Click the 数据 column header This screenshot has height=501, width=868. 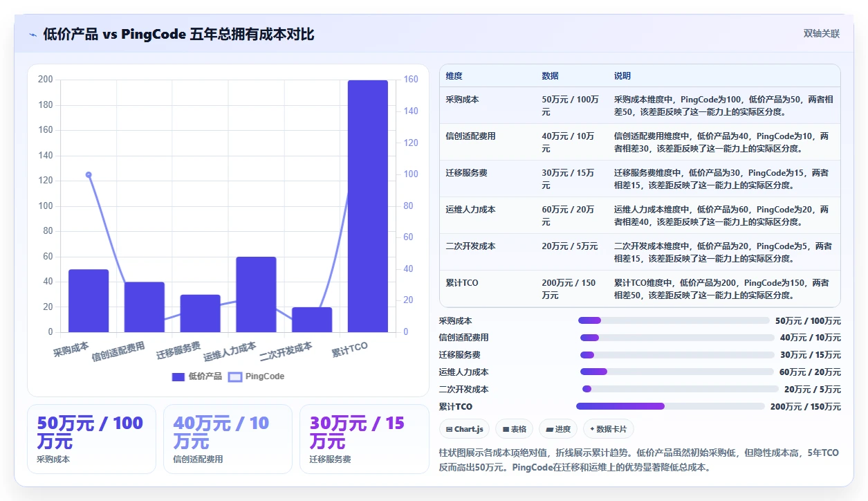coord(550,75)
